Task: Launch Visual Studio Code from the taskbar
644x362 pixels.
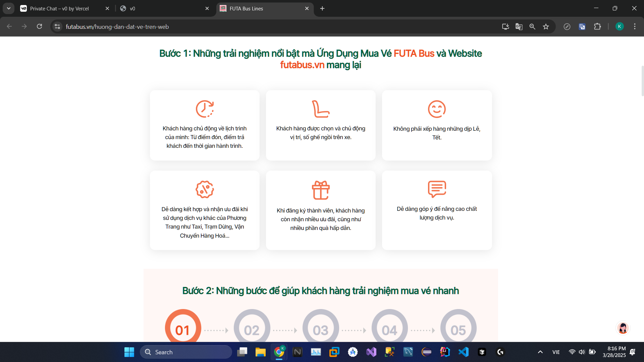Action: click(x=463, y=352)
